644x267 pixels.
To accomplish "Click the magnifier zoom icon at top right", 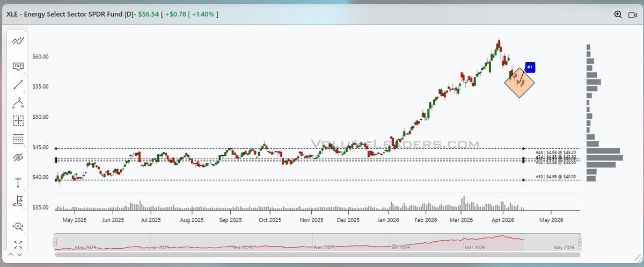I will pos(618,15).
